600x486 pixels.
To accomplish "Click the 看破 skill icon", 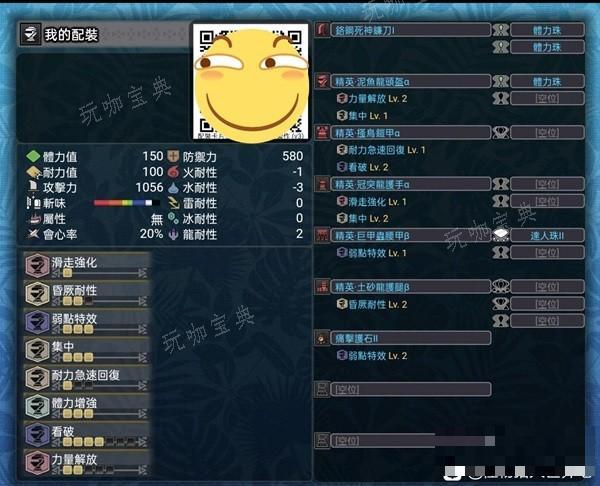I will (37, 435).
